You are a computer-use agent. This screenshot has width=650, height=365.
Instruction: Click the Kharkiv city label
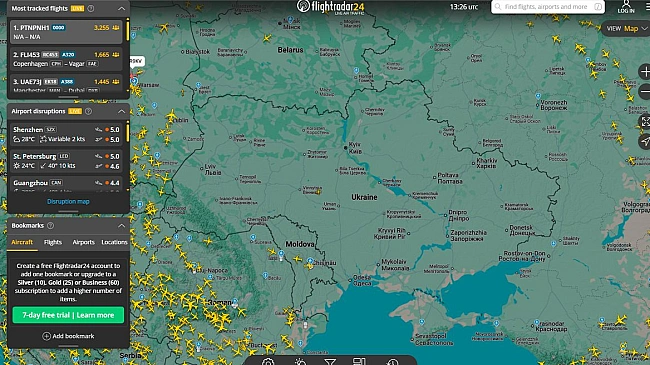click(x=487, y=163)
